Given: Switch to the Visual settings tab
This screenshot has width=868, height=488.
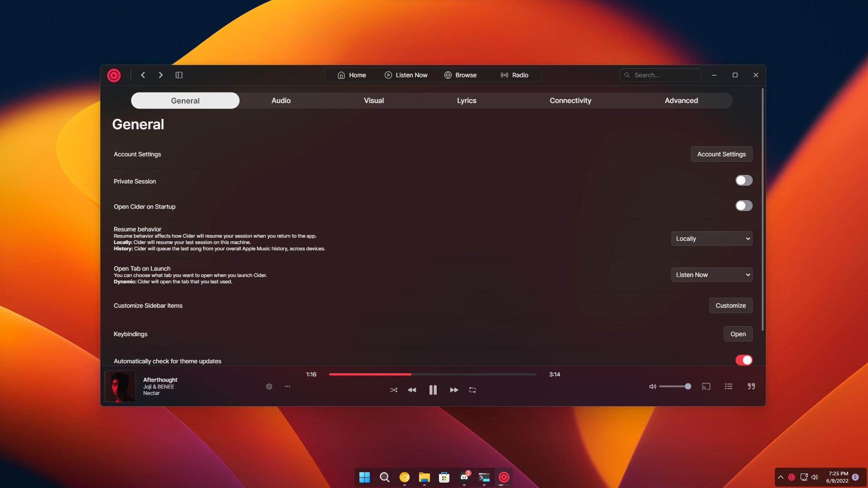Looking at the screenshot, I should click(374, 101).
